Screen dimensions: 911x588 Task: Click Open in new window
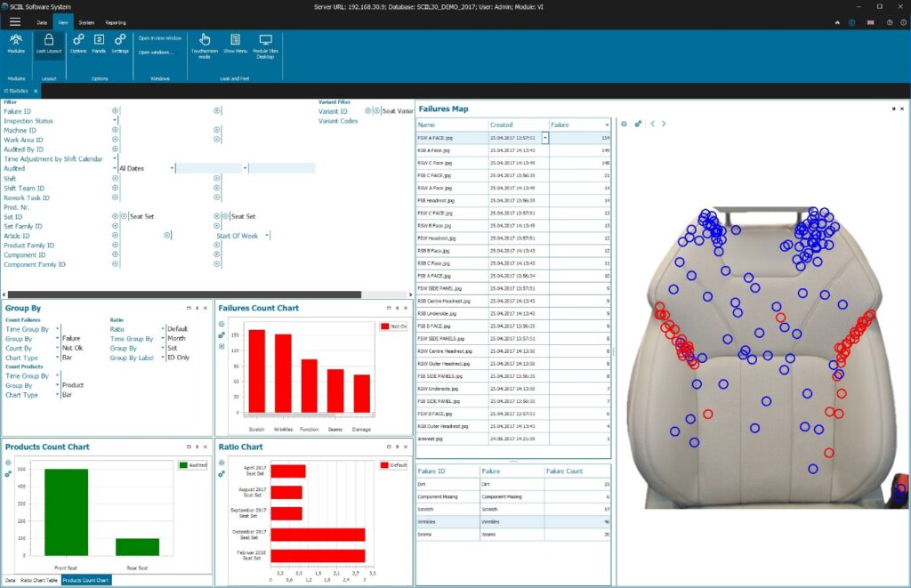160,38
